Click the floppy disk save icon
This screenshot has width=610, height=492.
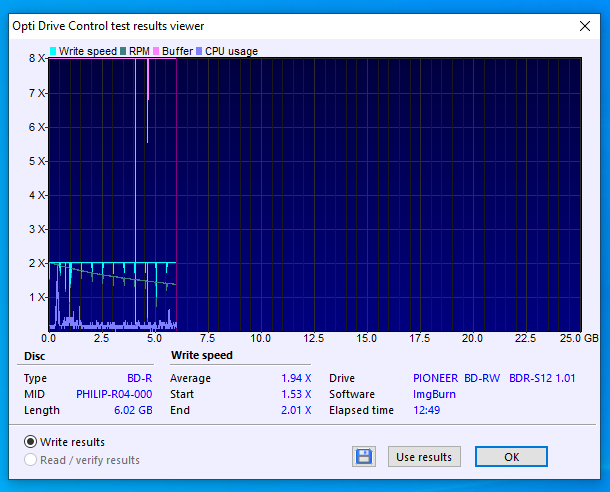364,456
